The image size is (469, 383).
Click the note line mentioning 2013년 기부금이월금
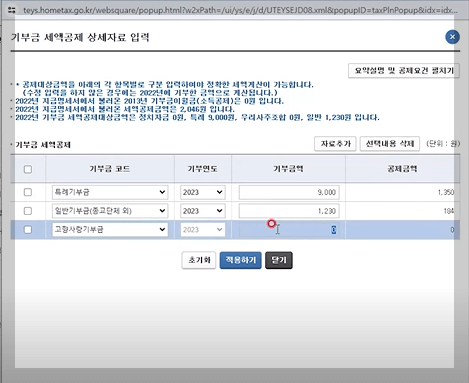[x=150, y=101]
